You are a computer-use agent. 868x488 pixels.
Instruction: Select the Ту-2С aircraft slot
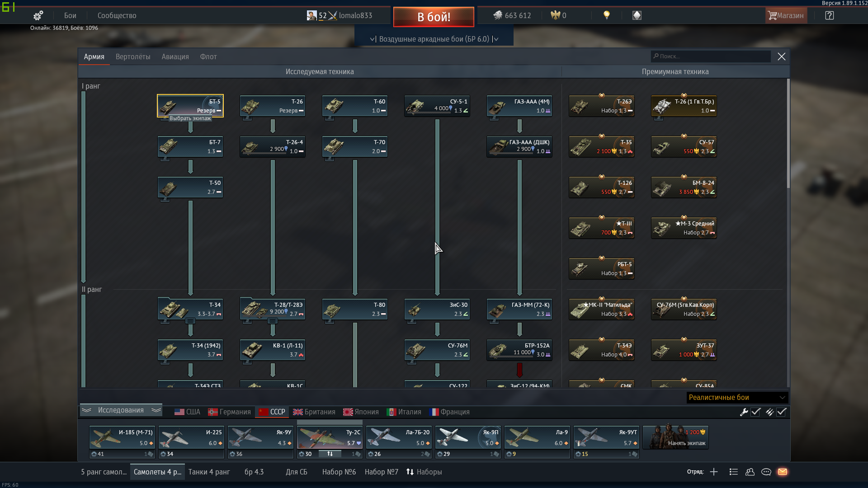click(330, 437)
